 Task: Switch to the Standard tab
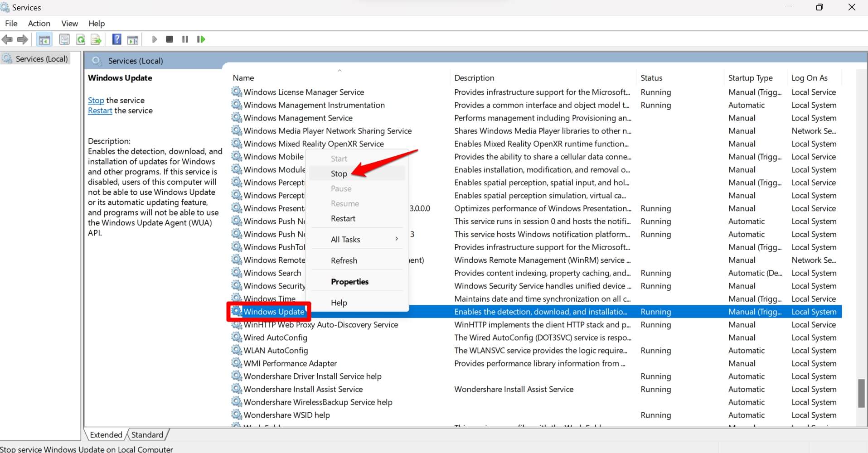click(x=147, y=434)
